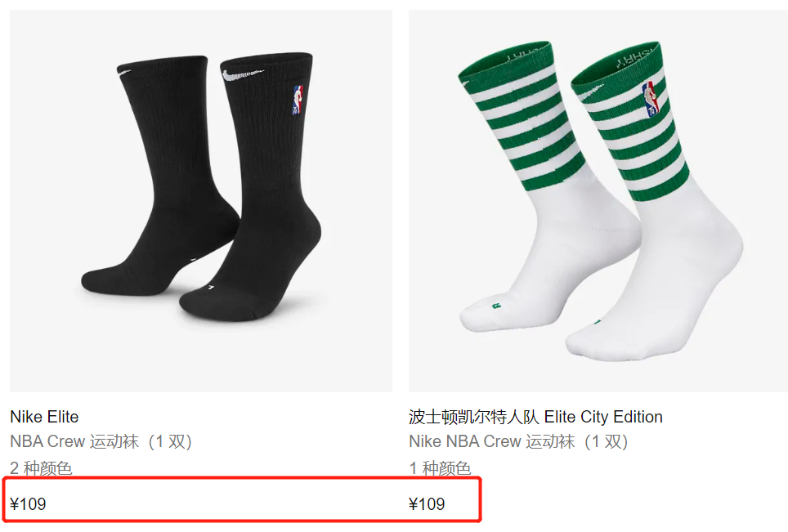Screen dimensions: 788x532
Task: View the 2 种颜色 color options
Action: tap(41, 468)
